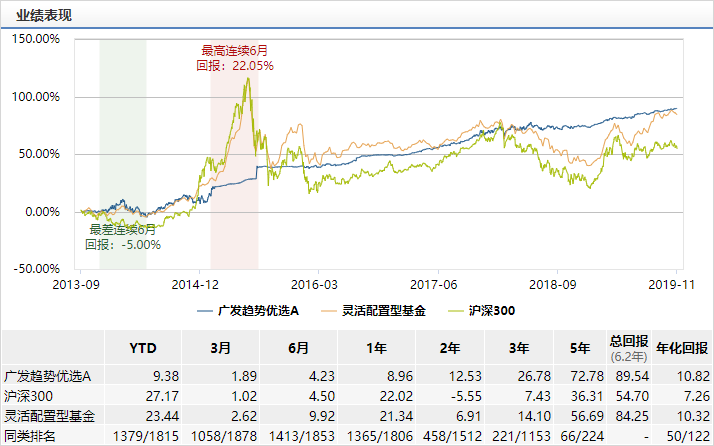714x446 pixels.
Task: Click the 22.02 one-year value
Action: (x=396, y=396)
